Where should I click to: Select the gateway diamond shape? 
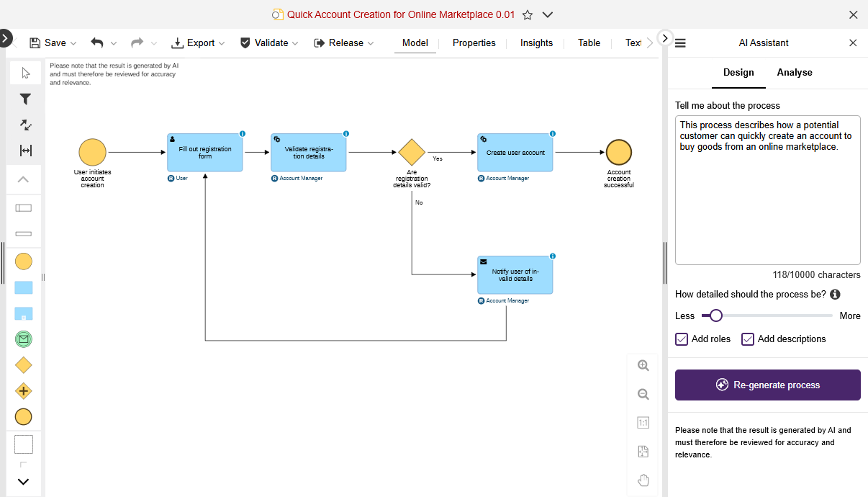[x=23, y=364]
